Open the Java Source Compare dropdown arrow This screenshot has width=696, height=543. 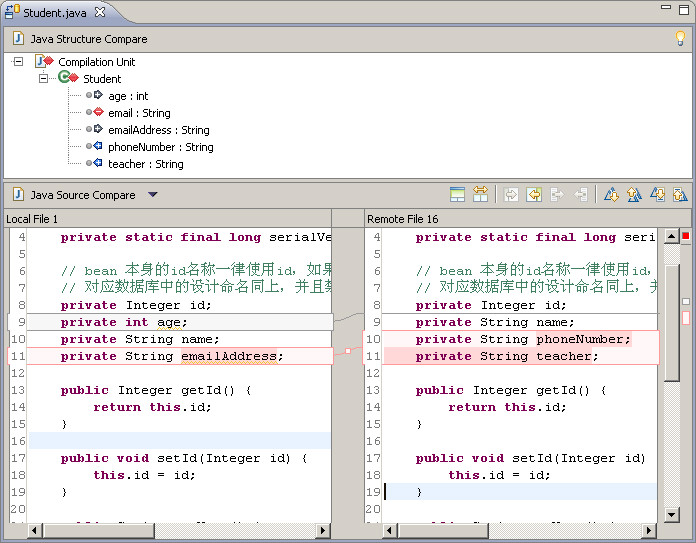point(152,195)
